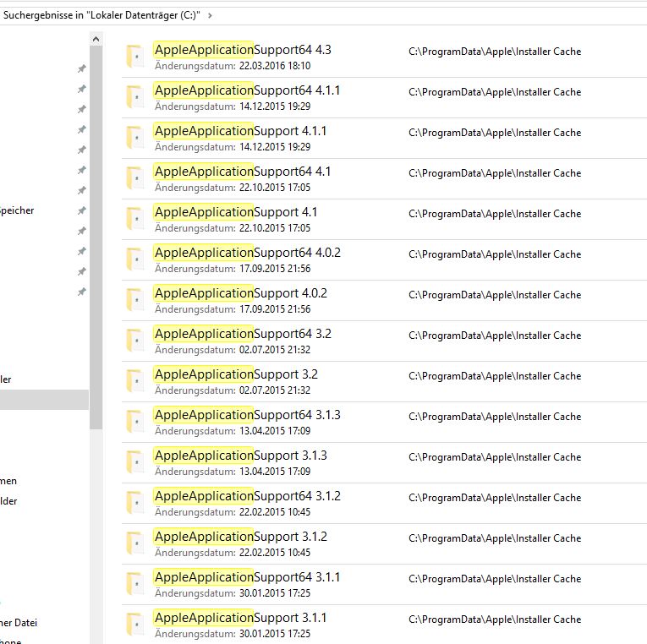The width and height of the screenshot is (647, 644).
Task: Click folder icon of AppleApplicationSupport64 4.0.2
Action: [135, 259]
